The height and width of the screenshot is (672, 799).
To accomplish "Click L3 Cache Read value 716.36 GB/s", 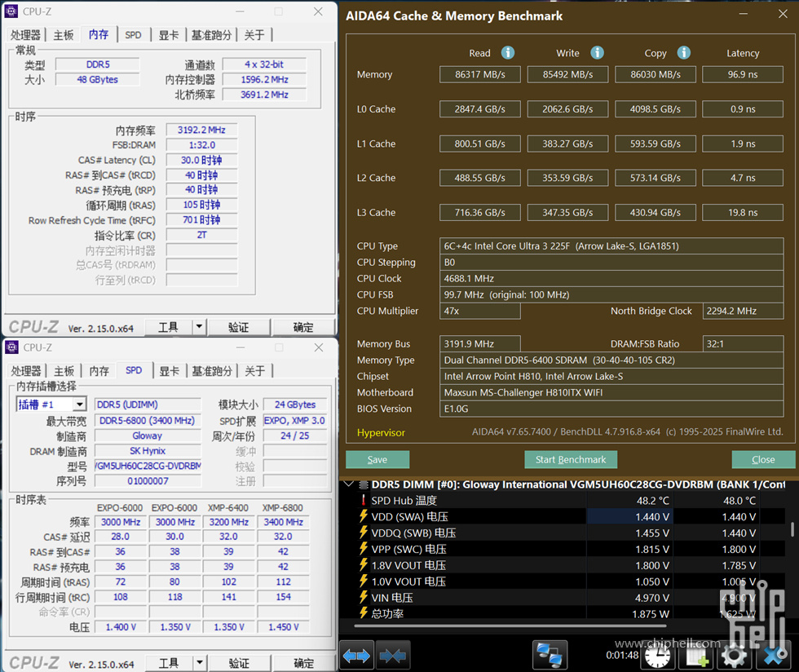I will tap(480, 213).
